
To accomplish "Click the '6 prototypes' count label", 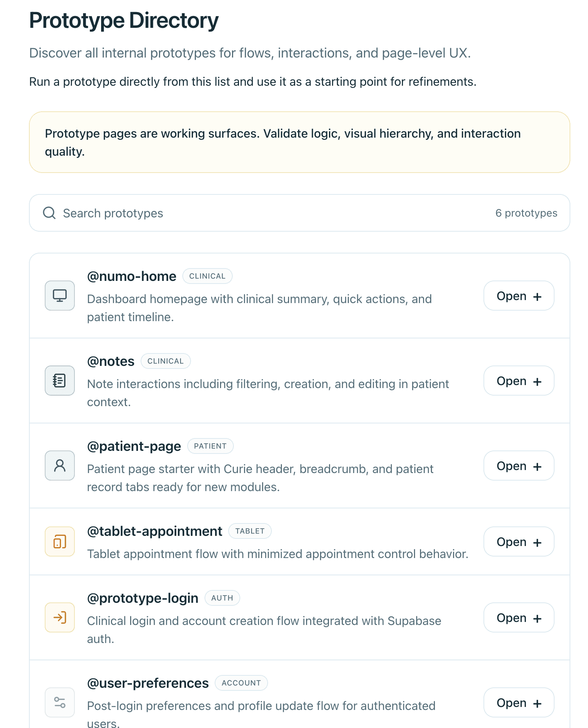I will click(526, 213).
